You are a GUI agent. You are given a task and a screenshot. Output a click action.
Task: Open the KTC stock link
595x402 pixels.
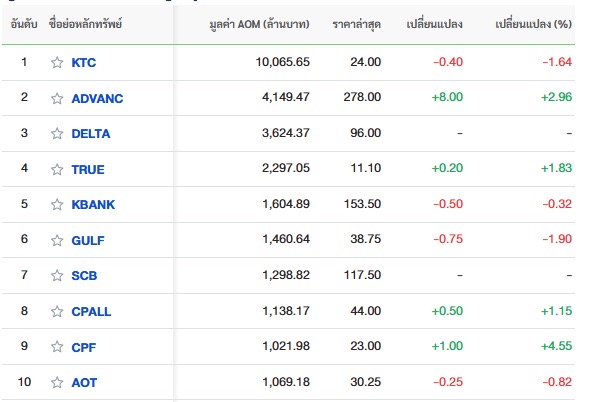point(83,62)
